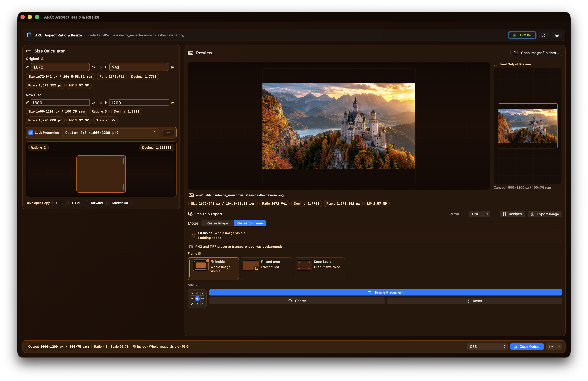Copy developer output as Tailwind
588x381 pixels.
point(97,203)
